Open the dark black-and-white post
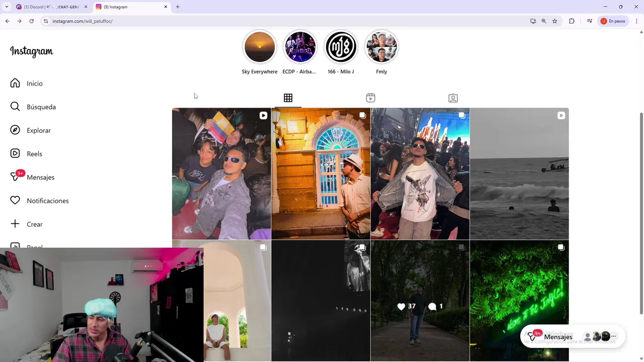The height and width of the screenshot is (362, 644). (320, 301)
